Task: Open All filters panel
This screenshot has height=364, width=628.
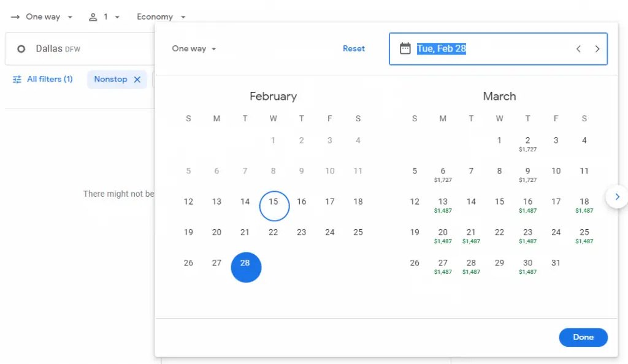Action: (x=43, y=80)
